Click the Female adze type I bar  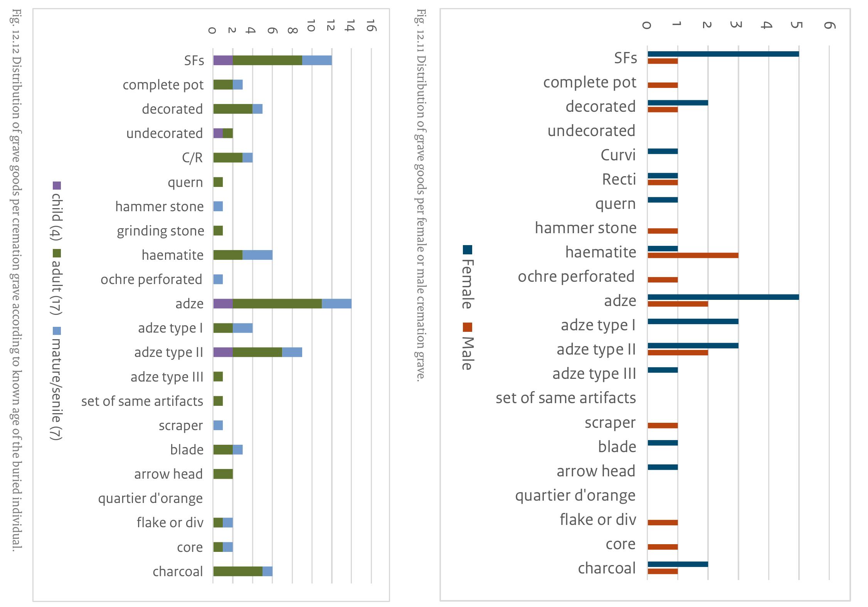tap(693, 321)
